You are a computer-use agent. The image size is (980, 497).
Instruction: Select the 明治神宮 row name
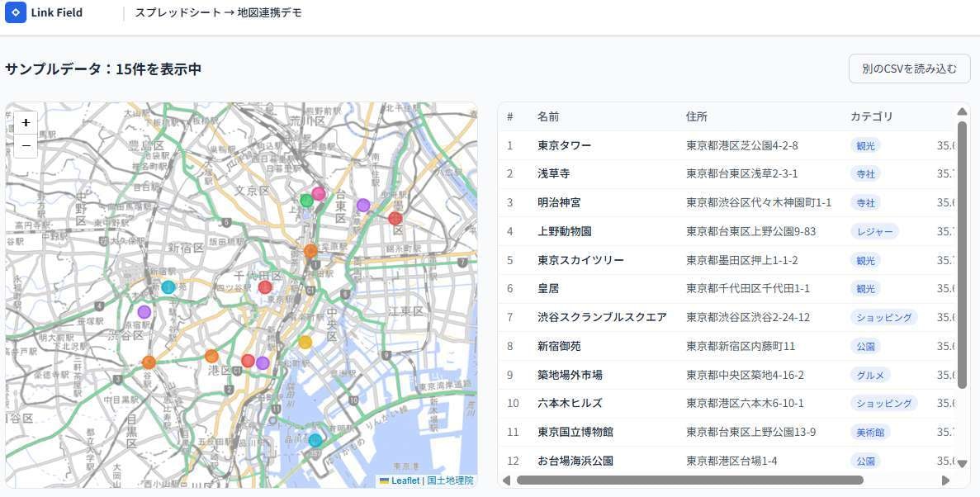[559, 202]
